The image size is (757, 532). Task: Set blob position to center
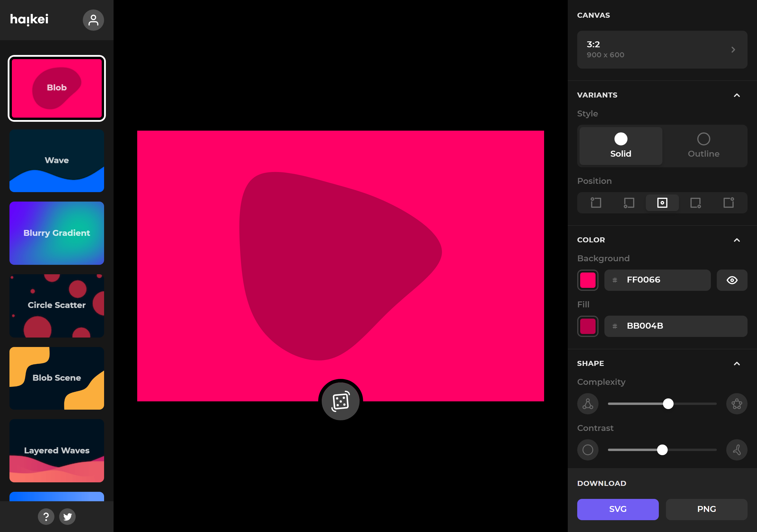coord(662,202)
